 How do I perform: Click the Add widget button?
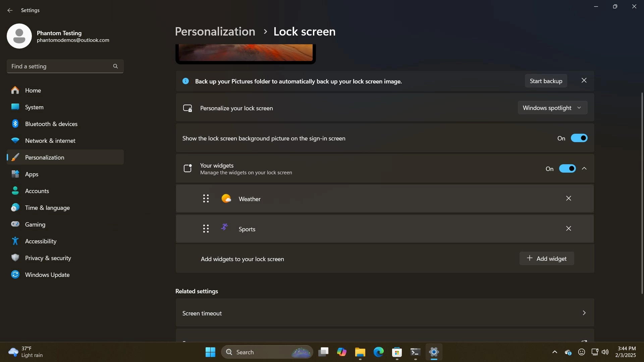point(546,258)
